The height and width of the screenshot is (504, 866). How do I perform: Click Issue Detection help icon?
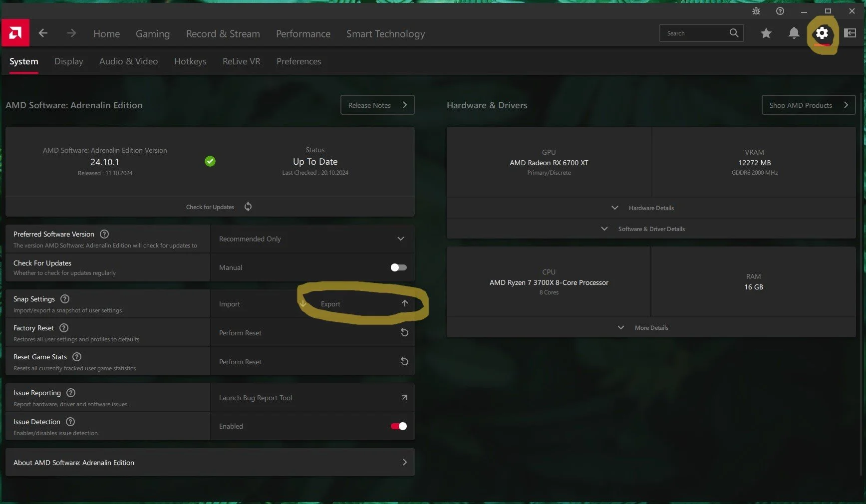[70, 422]
